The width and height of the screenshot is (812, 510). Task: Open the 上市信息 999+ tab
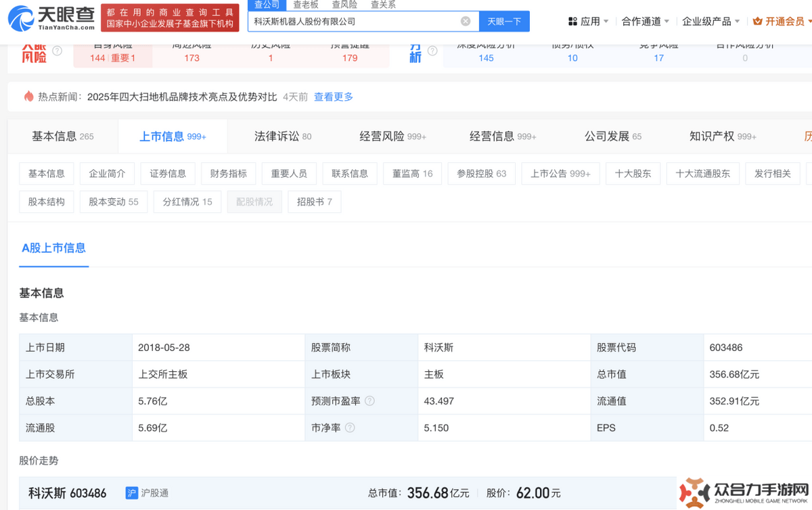click(x=173, y=137)
